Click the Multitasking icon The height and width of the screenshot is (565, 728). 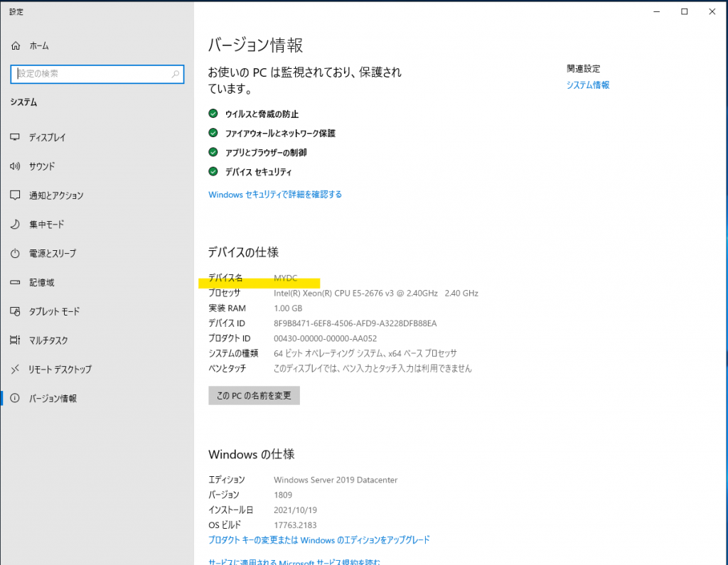tap(16, 340)
